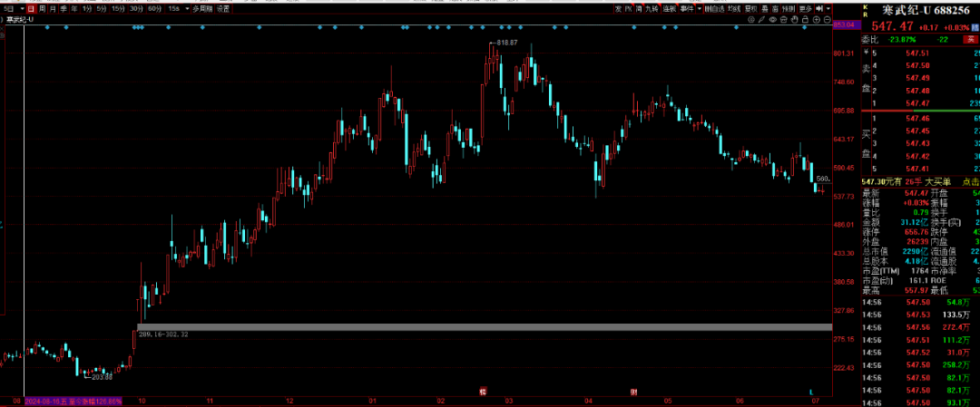Click the 问 toolbar button

(639, 9)
